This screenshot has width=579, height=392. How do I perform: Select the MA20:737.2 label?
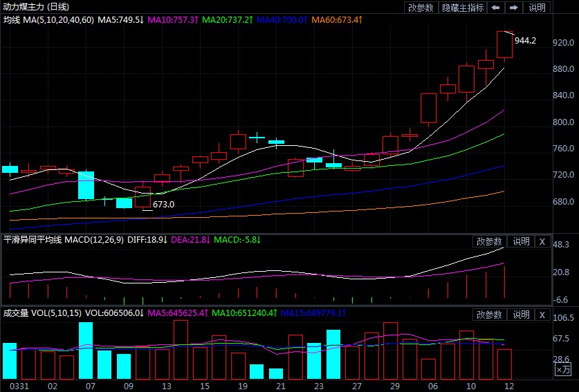(x=228, y=20)
